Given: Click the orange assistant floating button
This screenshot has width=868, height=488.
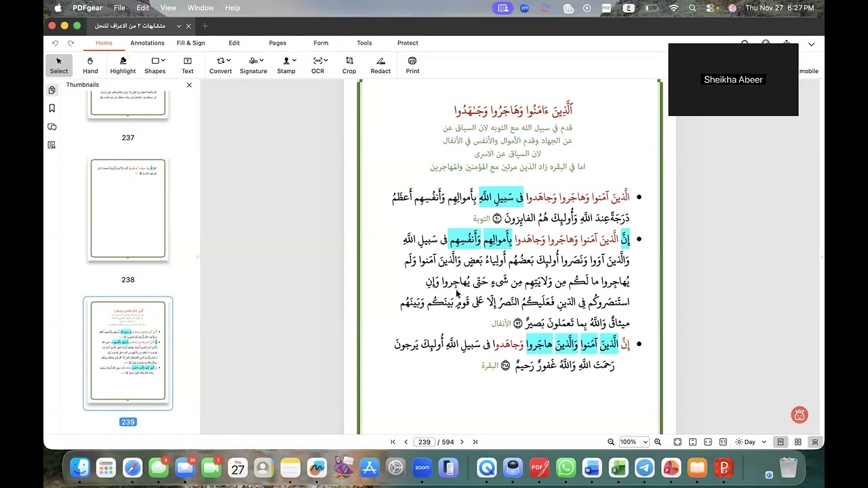Looking at the screenshot, I should pyautogui.click(x=800, y=415).
